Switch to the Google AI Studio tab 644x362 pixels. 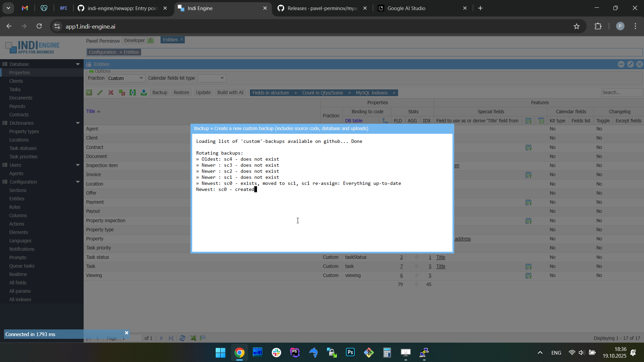[x=406, y=8]
